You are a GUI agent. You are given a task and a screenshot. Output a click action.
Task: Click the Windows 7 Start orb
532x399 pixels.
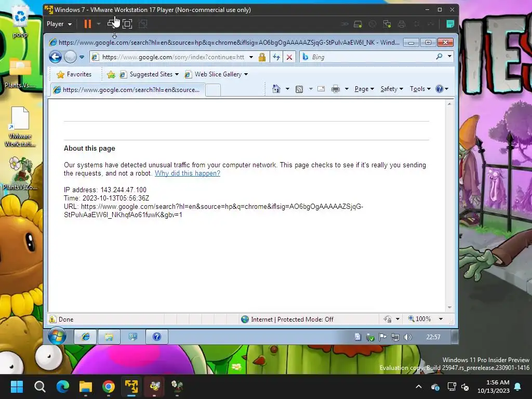pyautogui.click(x=57, y=336)
